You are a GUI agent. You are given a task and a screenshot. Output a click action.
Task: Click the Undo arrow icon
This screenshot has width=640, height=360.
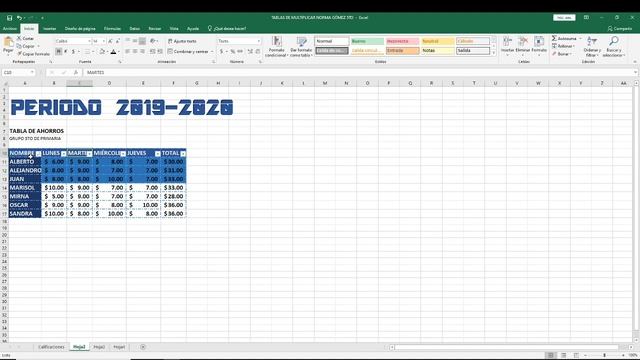(19, 18)
